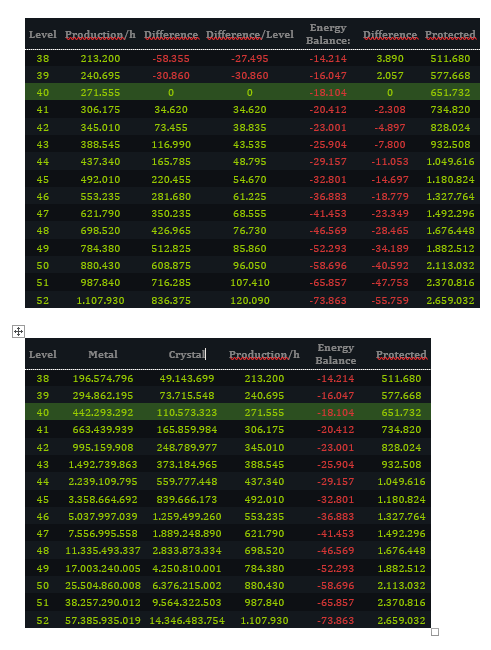491x650 pixels.
Task: Click the Level header of bottom table
Action: tap(43, 354)
